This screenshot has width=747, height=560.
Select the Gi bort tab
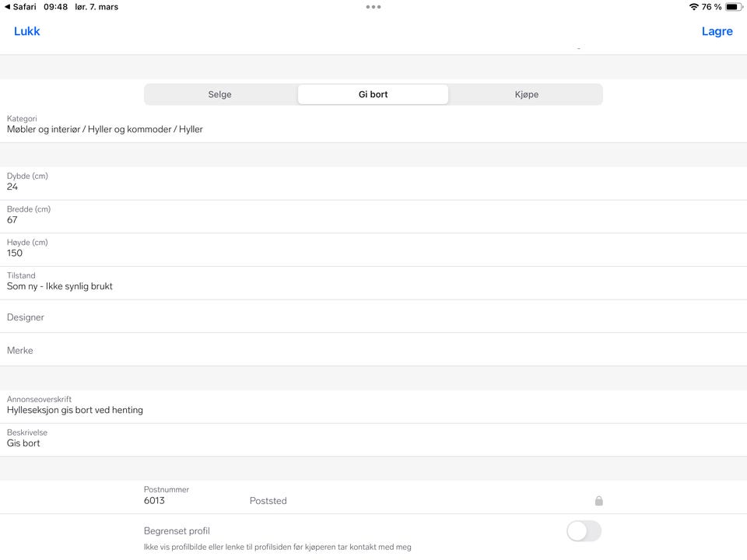coord(373,94)
